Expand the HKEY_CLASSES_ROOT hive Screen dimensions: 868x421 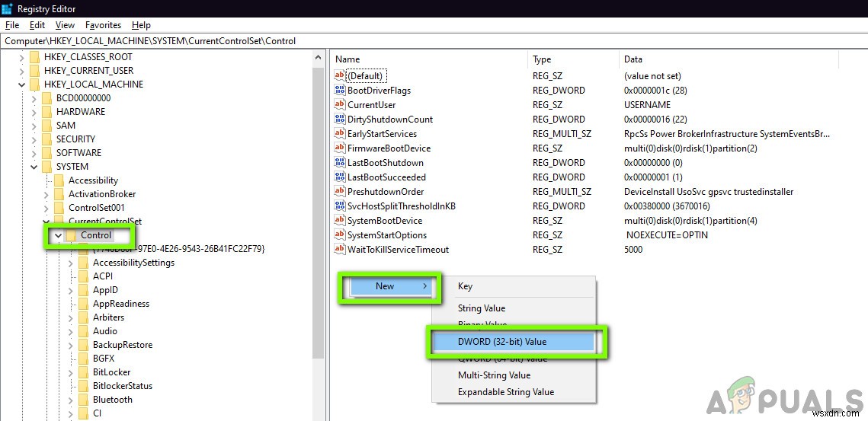click(x=21, y=56)
